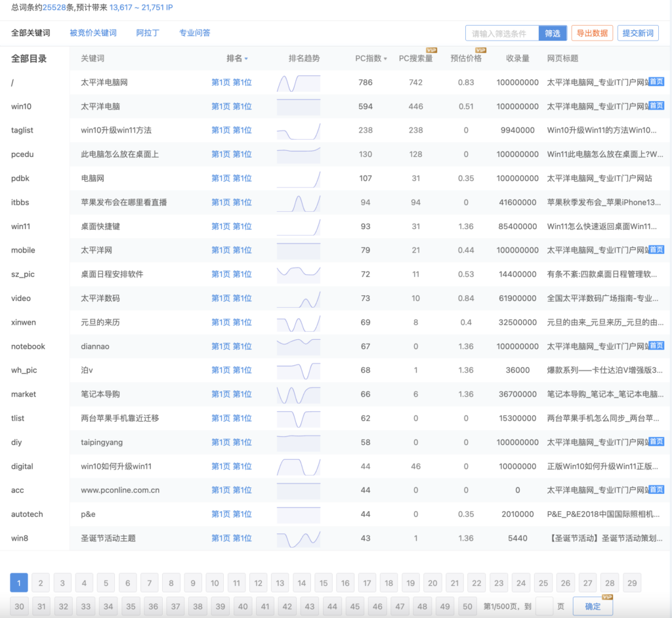
Task: Select the xinwen directory in the sidebar
Action: tap(24, 322)
